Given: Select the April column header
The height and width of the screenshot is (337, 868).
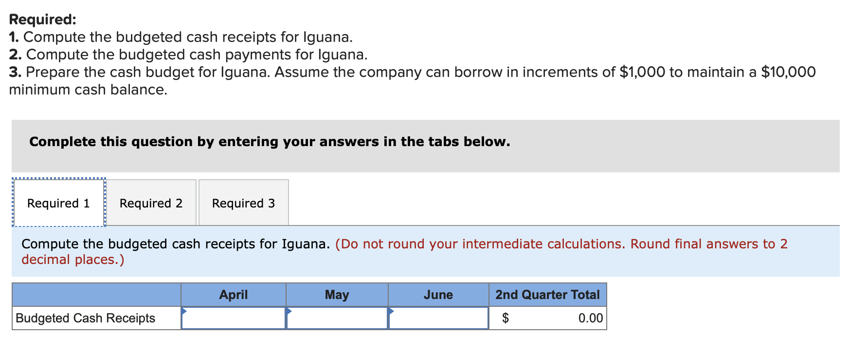Looking at the screenshot, I should 234,295.
